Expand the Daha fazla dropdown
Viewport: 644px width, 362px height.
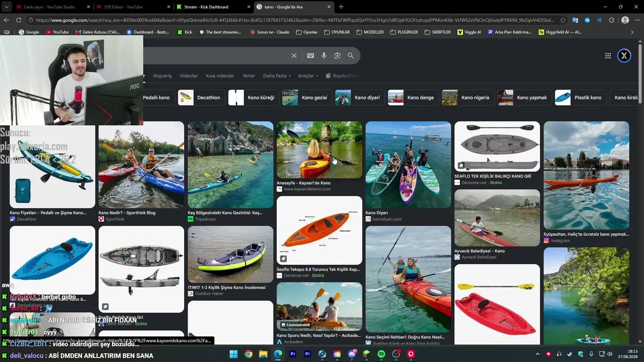277,76
